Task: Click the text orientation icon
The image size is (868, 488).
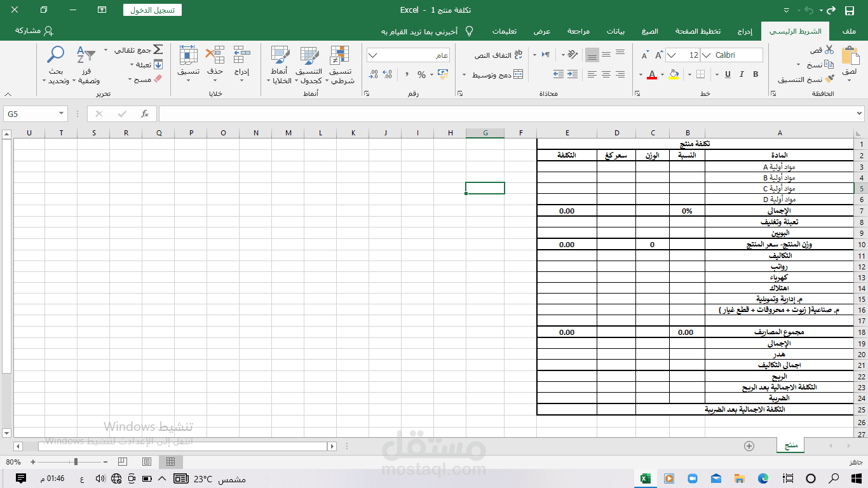Action: tap(572, 55)
